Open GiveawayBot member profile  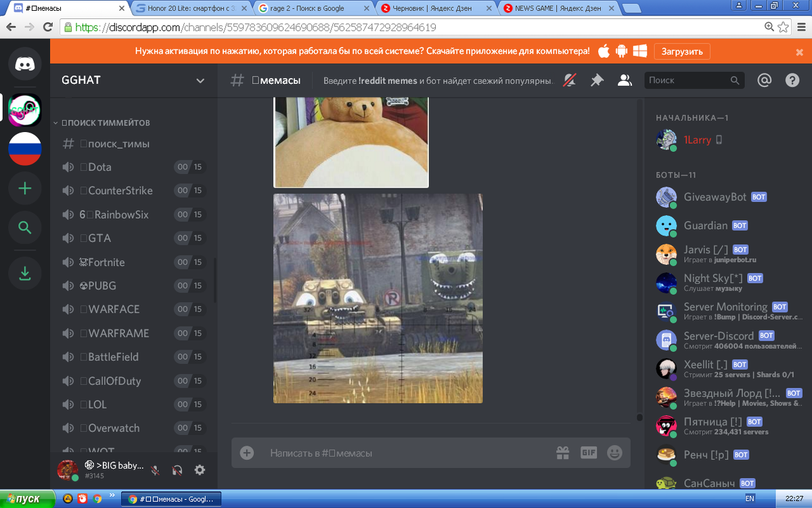(727, 197)
